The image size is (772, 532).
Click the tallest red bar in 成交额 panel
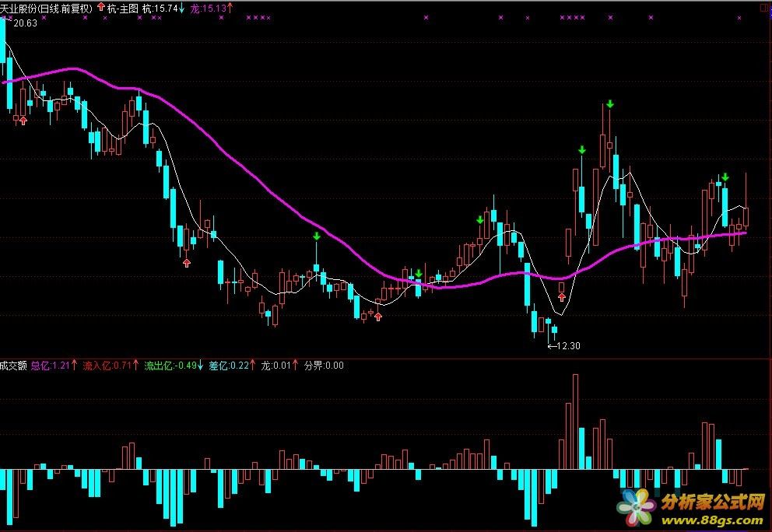pyautogui.click(x=575, y=422)
